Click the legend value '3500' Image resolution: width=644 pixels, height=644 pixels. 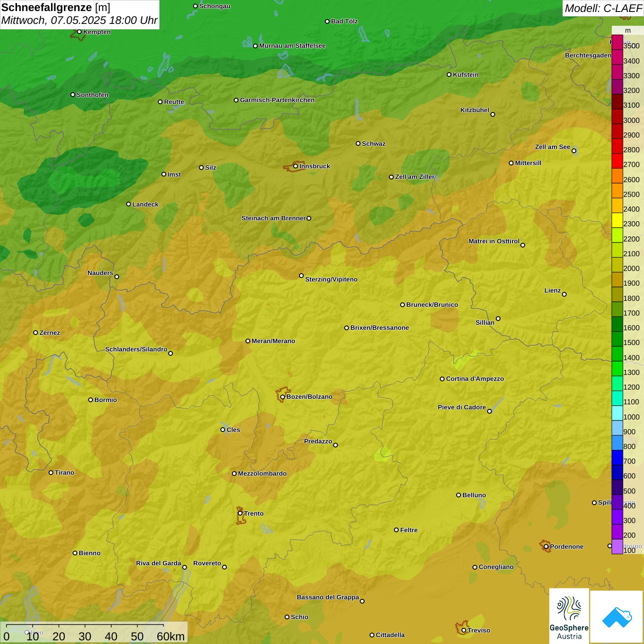[x=632, y=46]
